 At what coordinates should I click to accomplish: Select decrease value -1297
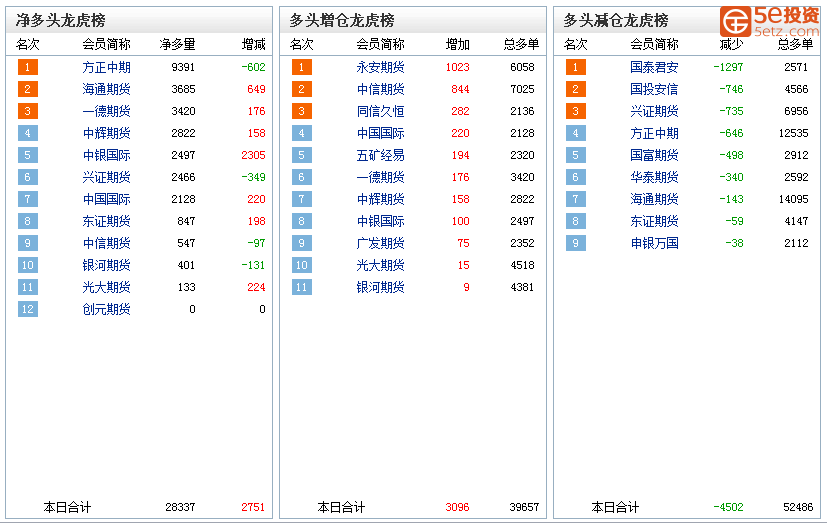(728, 67)
